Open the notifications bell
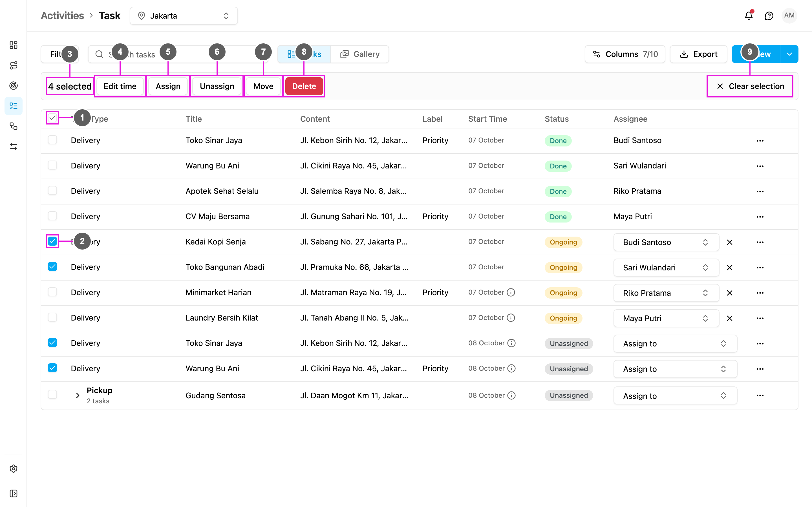The height and width of the screenshot is (507, 812). coord(749,16)
